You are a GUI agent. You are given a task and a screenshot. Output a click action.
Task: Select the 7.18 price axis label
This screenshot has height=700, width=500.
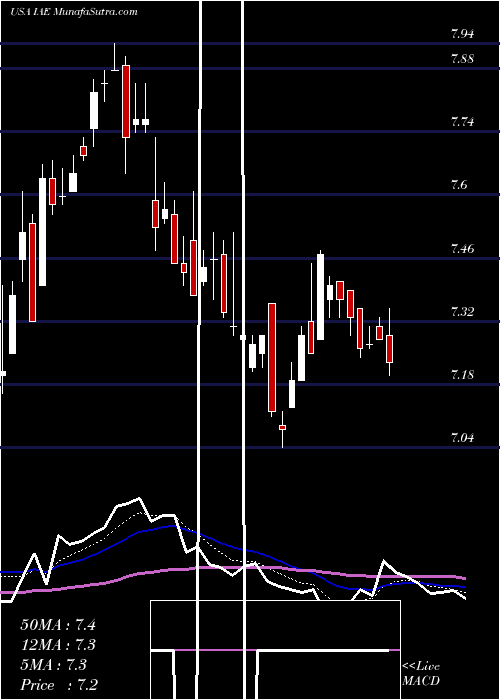pos(462,374)
